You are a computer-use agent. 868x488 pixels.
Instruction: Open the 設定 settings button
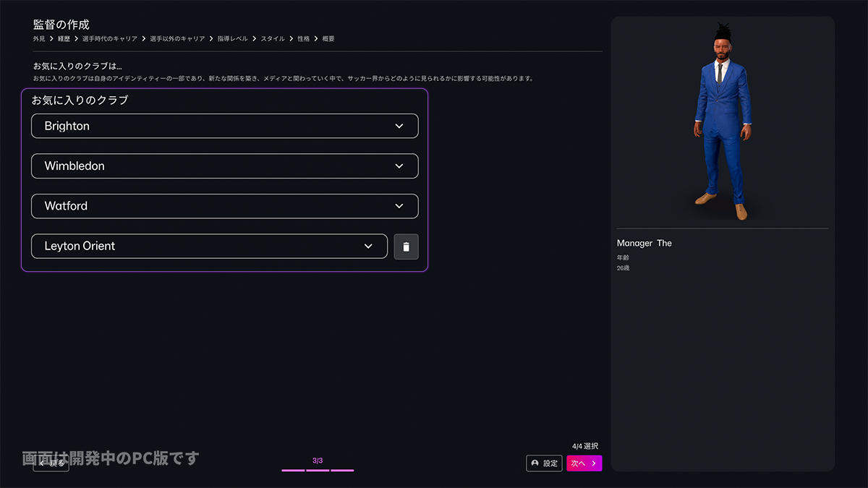544,463
